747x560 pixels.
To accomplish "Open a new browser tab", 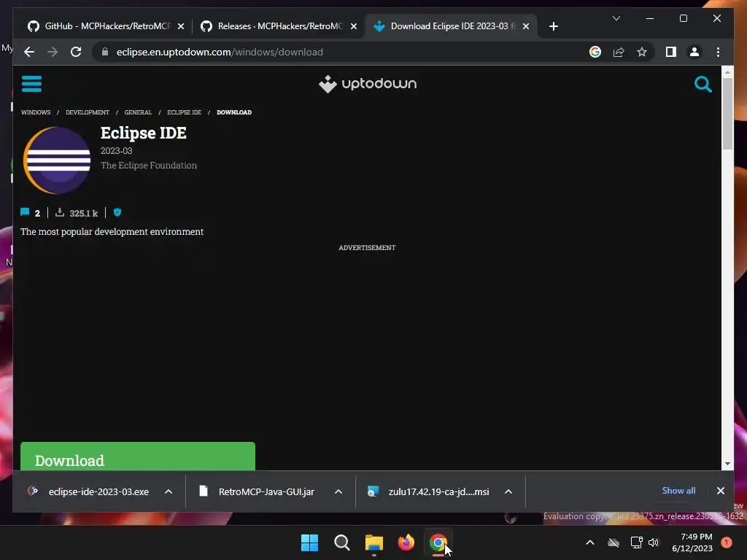I will 553,26.
